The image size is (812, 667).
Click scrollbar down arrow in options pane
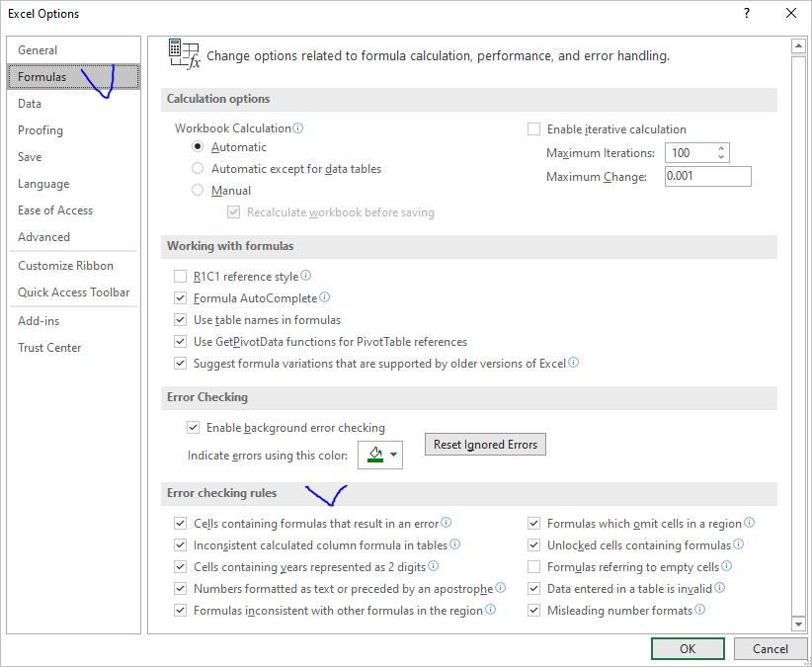pos(798,625)
